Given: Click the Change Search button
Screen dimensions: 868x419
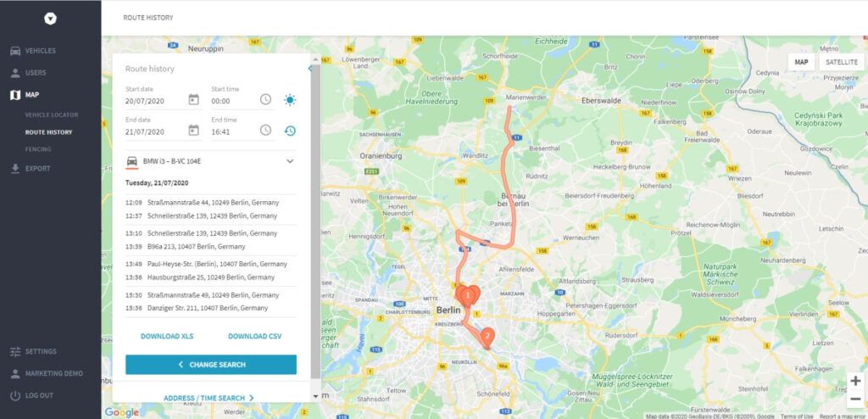Looking at the screenshot, I should tap(211, 365).
